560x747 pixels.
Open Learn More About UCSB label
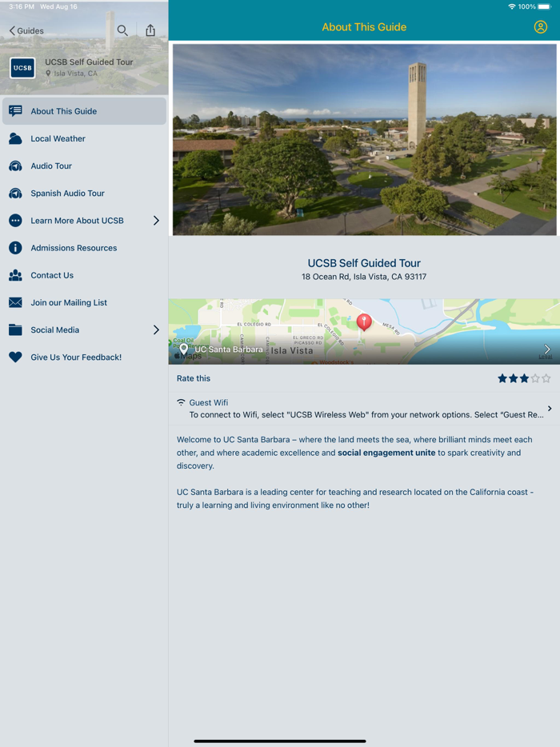point(78,221)
